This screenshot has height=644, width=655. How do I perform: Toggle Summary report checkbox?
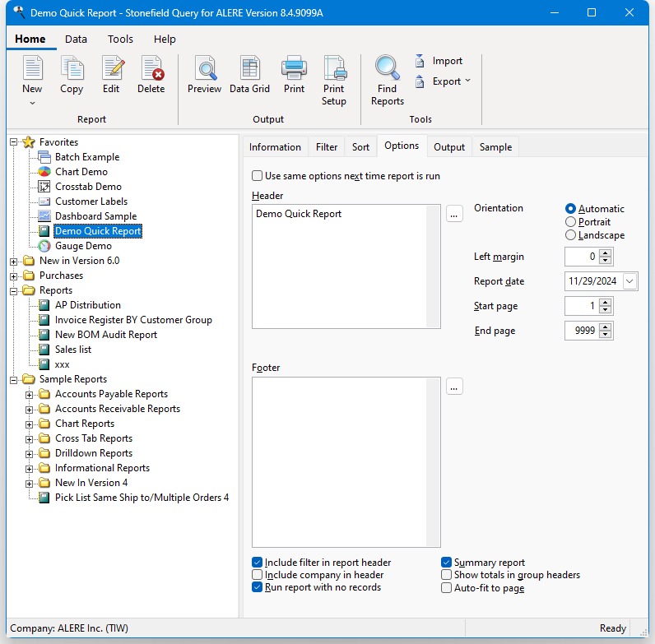click(446, 563)
